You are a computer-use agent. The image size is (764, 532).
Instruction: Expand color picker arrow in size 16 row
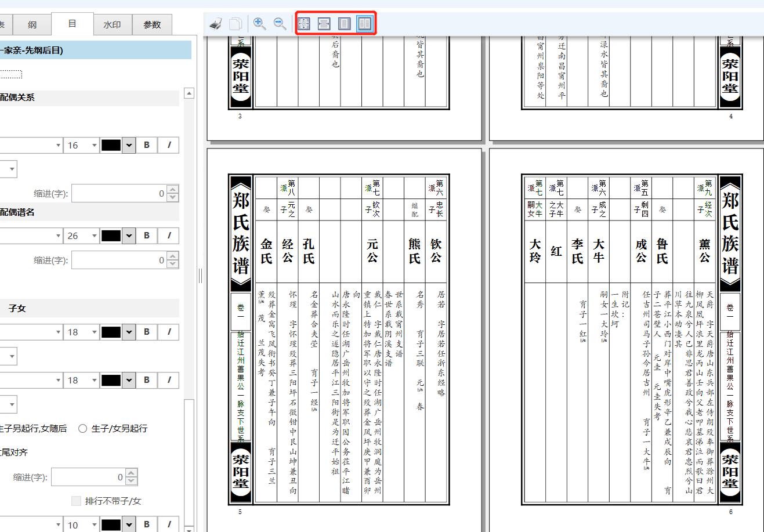(x=129, y=145)
